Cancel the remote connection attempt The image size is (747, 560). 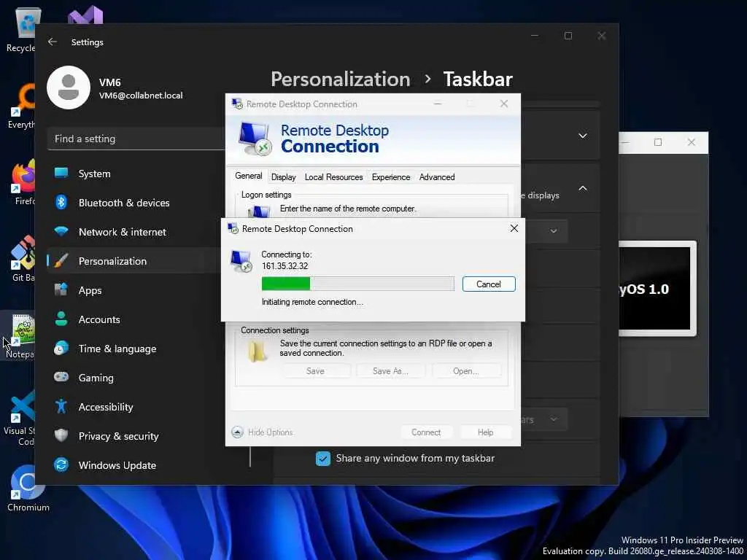tap(489, 284)
